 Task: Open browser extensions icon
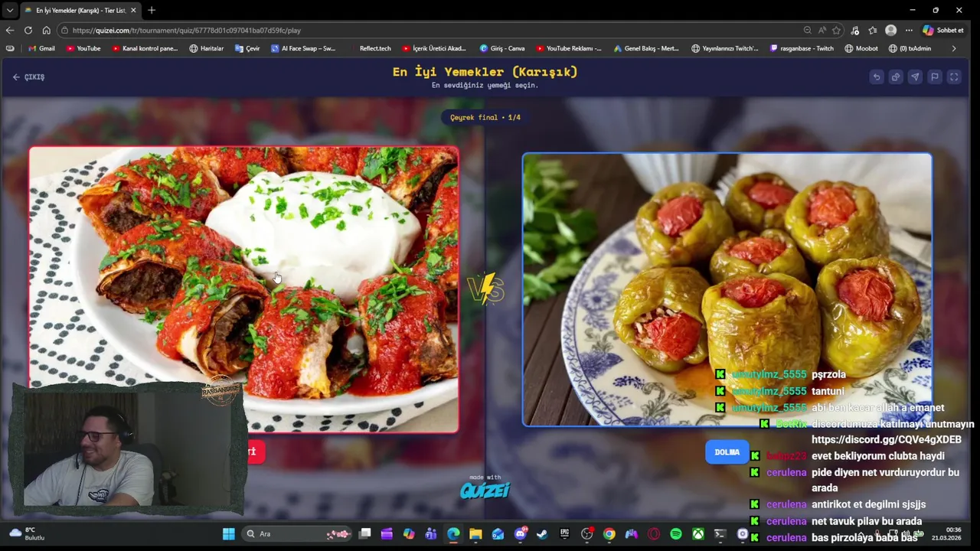(855, 30)
